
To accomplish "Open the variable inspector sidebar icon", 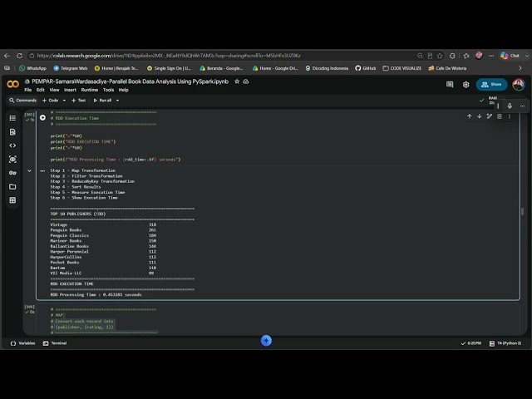I will pyautogui.click(x=12, y=159).
